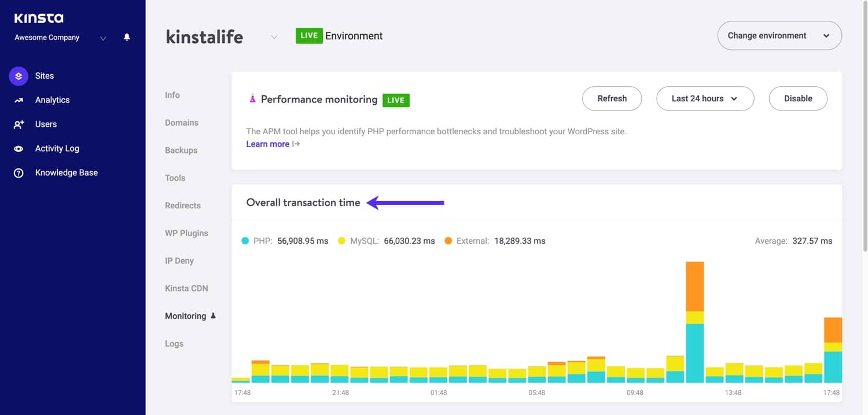
Task: Select the Monitoring tab
Action: click(x=186, y=316)
